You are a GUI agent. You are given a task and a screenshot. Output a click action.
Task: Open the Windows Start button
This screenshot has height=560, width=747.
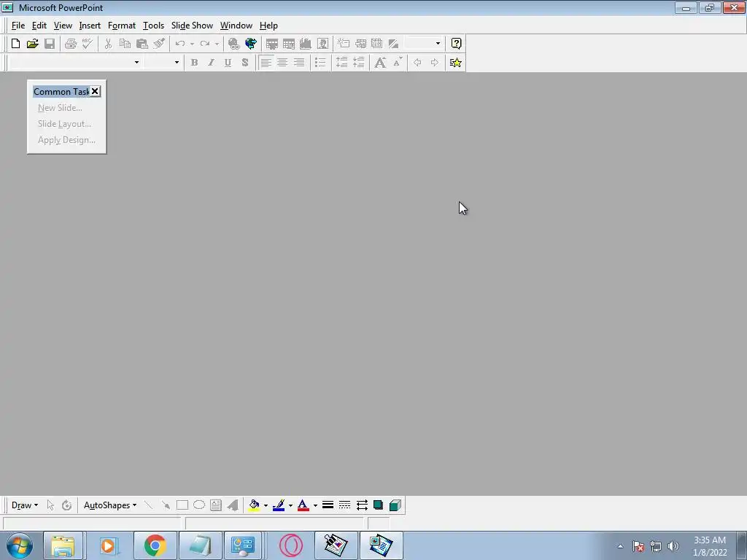20,545
